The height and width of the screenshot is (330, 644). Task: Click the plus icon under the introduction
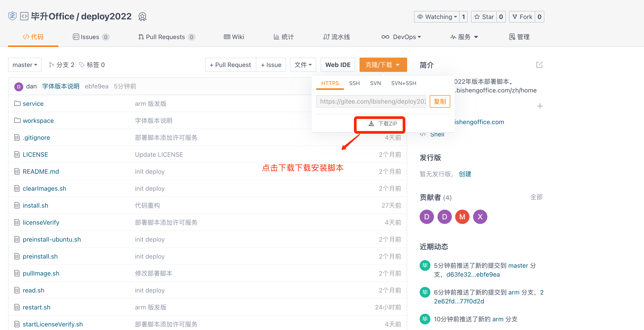point(540,106)
